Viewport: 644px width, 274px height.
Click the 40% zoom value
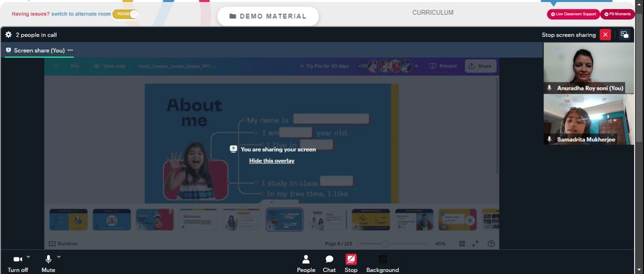point(440,244)
